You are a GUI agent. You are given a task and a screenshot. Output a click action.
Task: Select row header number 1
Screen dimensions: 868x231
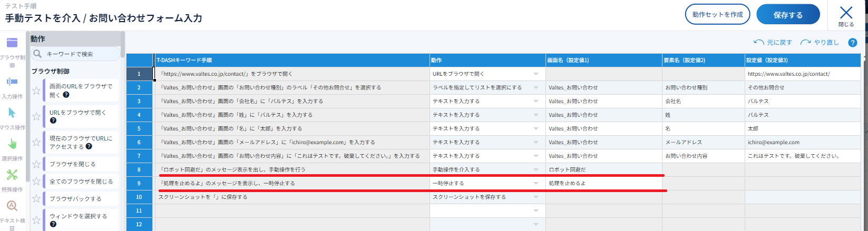click(x=139, y=74)
